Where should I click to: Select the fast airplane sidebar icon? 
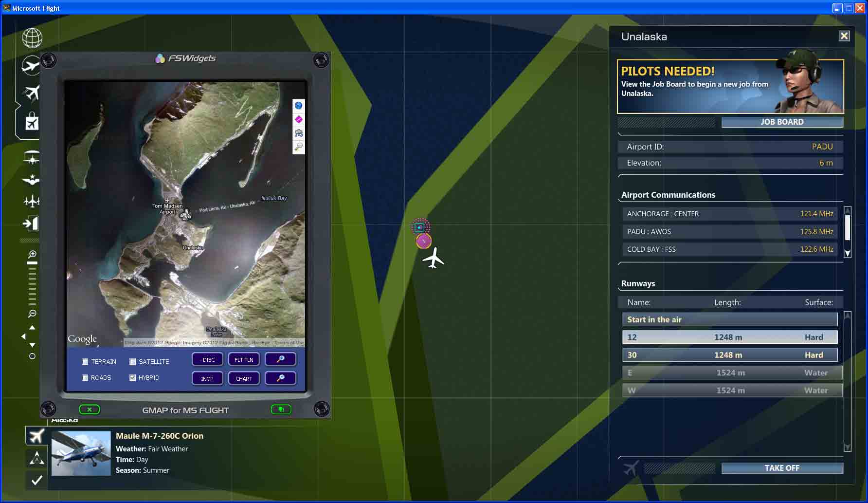click(32, 93)
